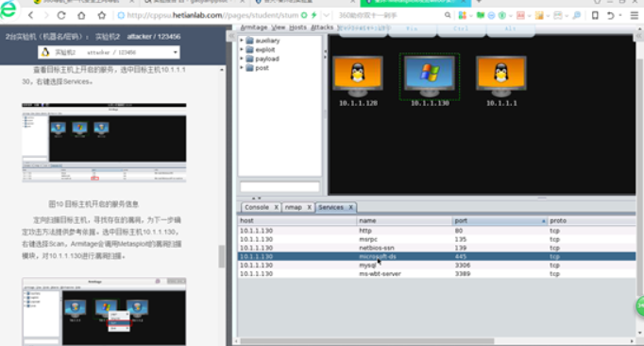644x346 pixels.
Task: Click the browser forward arrow
Action: coord(46,16)
